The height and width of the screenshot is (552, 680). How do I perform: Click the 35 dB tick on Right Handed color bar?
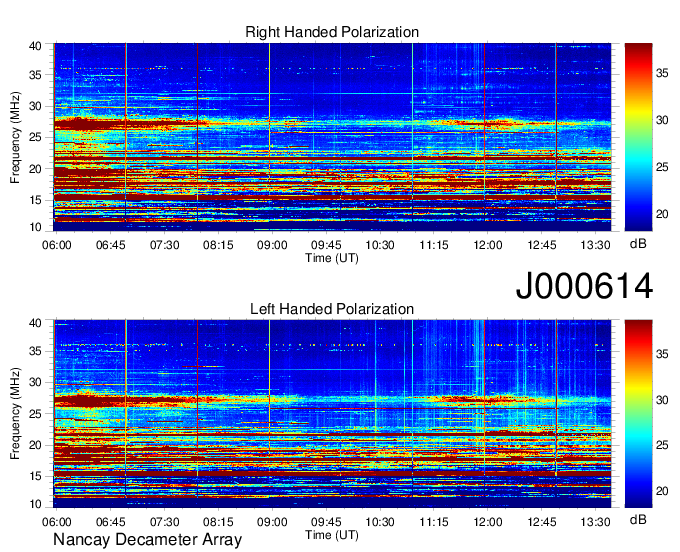pos(662,74)
